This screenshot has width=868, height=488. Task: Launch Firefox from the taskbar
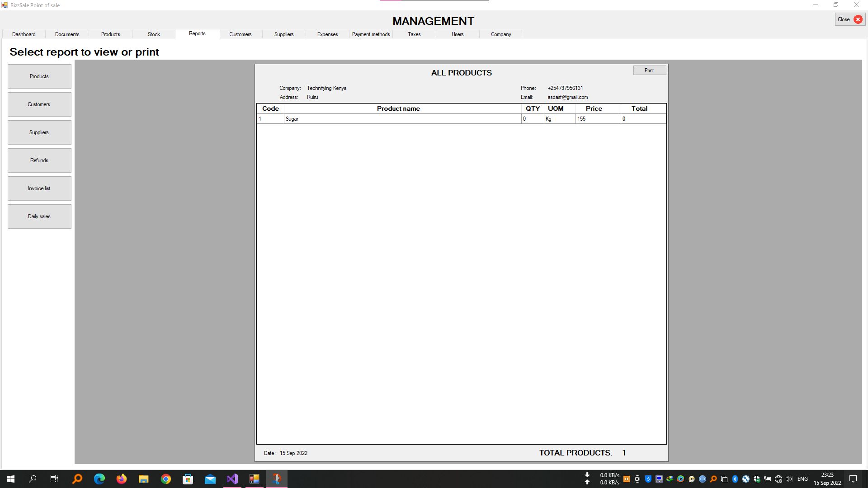tap(122, 479)
